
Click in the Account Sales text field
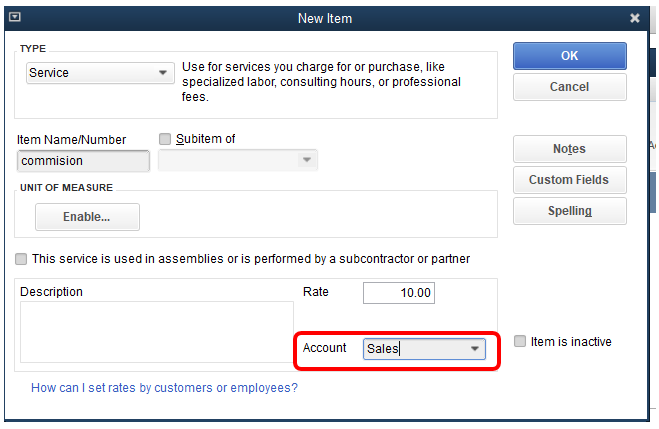coord(414,349)
